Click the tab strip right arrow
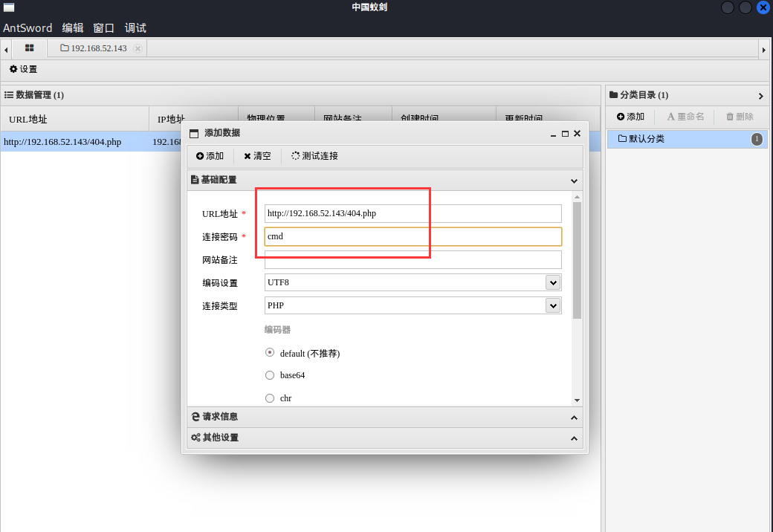773x532 pixels. [x=764, y=50]
